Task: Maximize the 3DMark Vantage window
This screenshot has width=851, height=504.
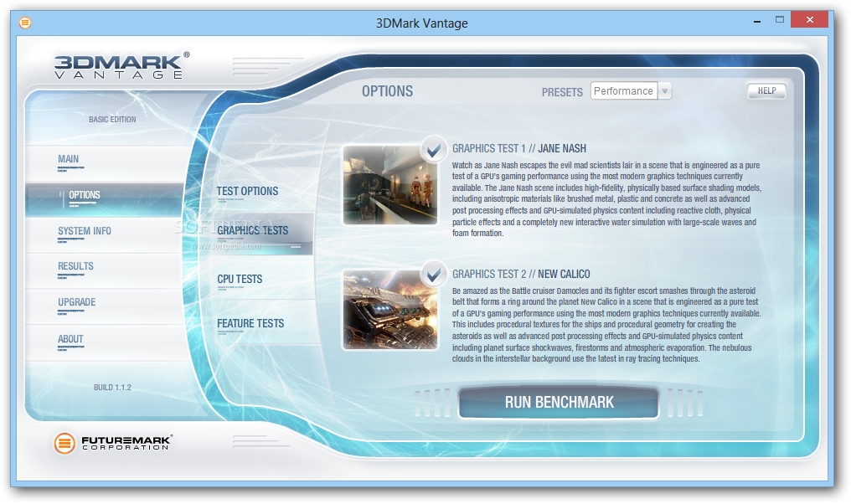Action: 780,20
